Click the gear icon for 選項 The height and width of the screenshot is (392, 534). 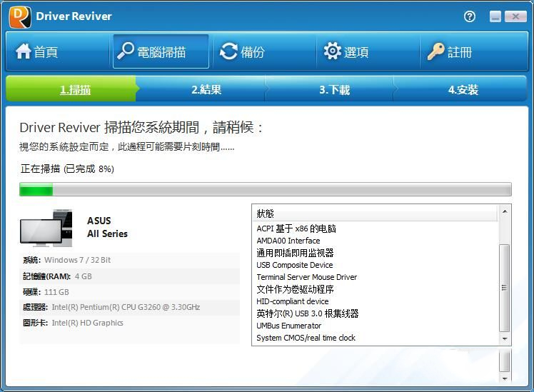[333, 51]
